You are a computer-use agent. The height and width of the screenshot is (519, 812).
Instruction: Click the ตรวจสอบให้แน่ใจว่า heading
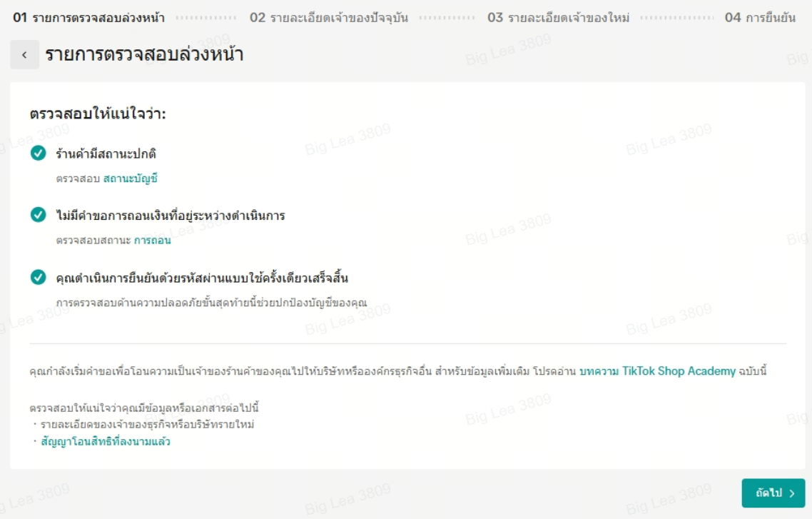click(98, 114)
